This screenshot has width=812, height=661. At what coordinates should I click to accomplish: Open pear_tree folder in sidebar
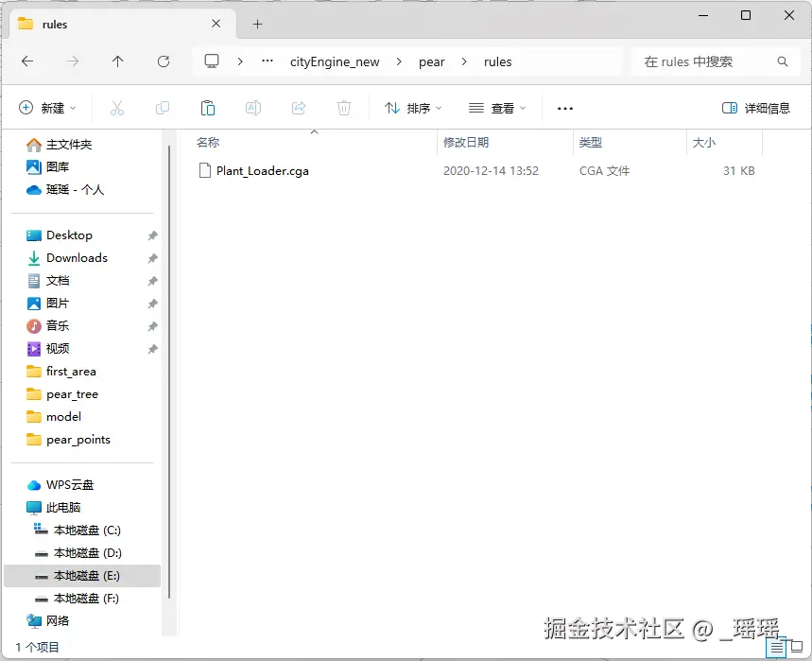pos(61,394)
